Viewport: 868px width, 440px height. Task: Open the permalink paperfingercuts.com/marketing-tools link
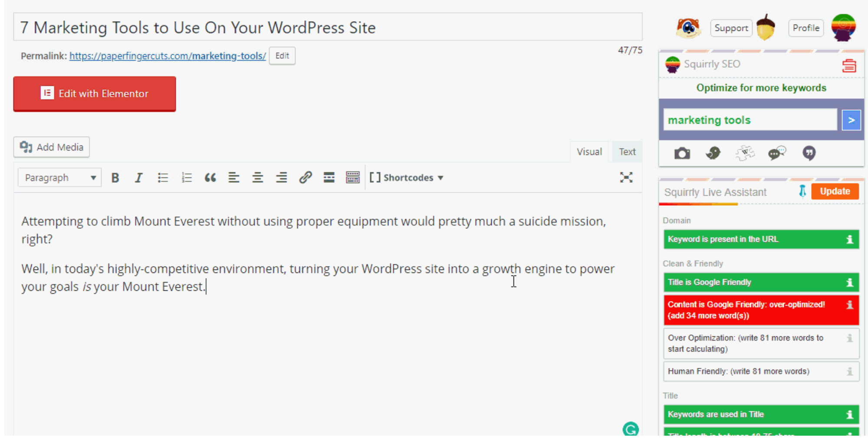[x=168, y=56]
